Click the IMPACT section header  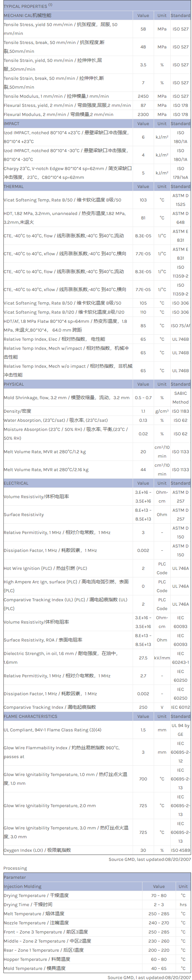click(x=11, y=124)
